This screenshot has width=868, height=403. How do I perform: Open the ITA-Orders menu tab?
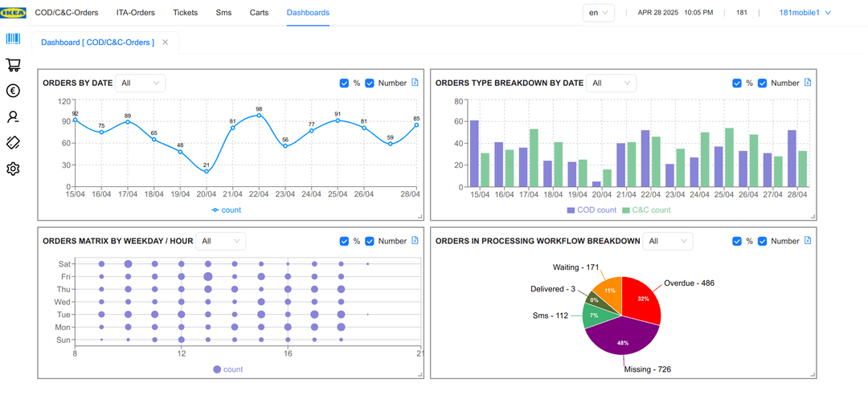pos(136,12)
